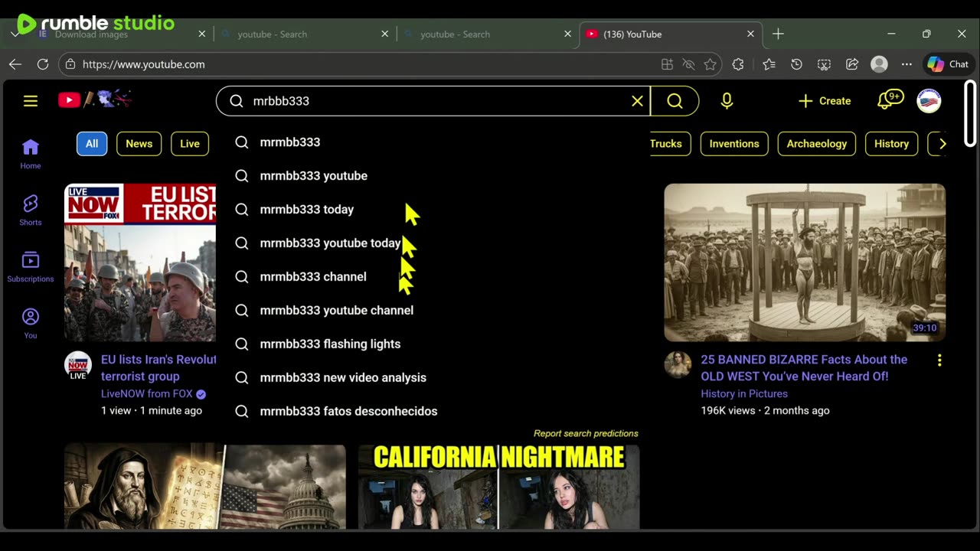Open the You page from the sidebar

(31, 324)
